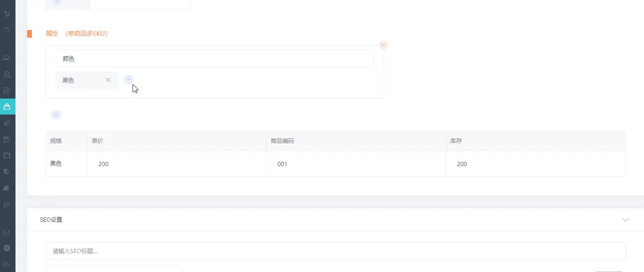Click the paper plane sidebar icon
The image size is (644, 272).
7,123
